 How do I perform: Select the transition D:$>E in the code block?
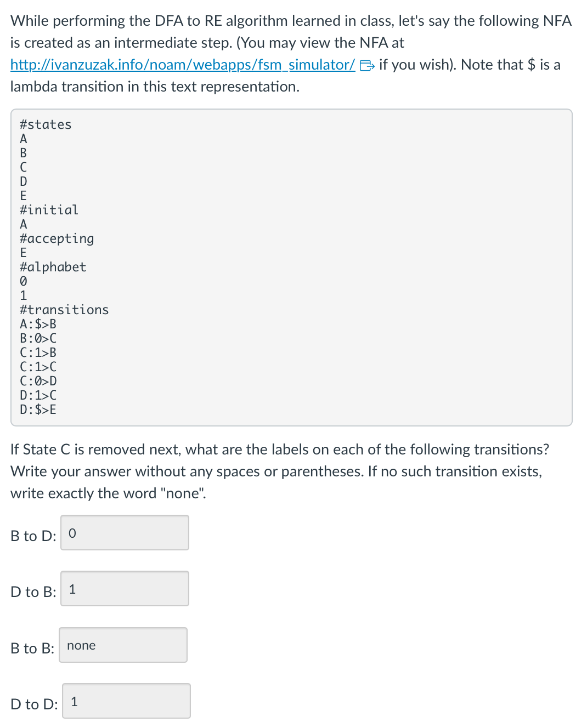38,409
